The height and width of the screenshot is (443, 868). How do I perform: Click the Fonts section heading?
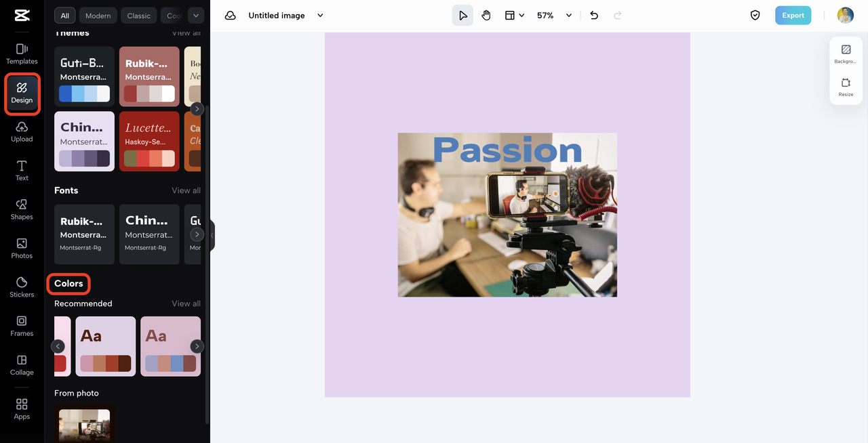click(x=66, y=190)
